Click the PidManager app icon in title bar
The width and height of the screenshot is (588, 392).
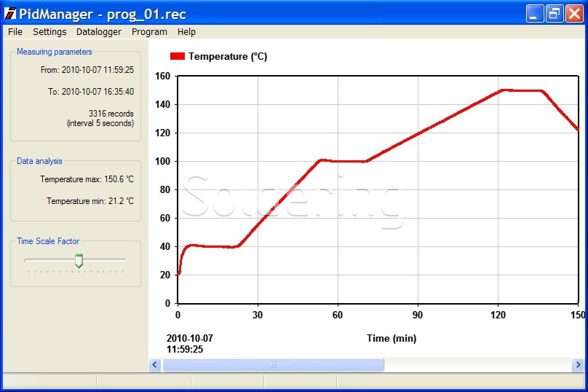[x=10, y=13]
